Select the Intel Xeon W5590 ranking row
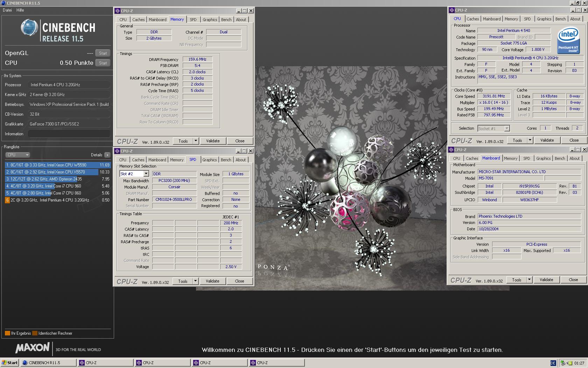Image resolution: width=588 pixels, height=368 pixels. pos(57,165)
